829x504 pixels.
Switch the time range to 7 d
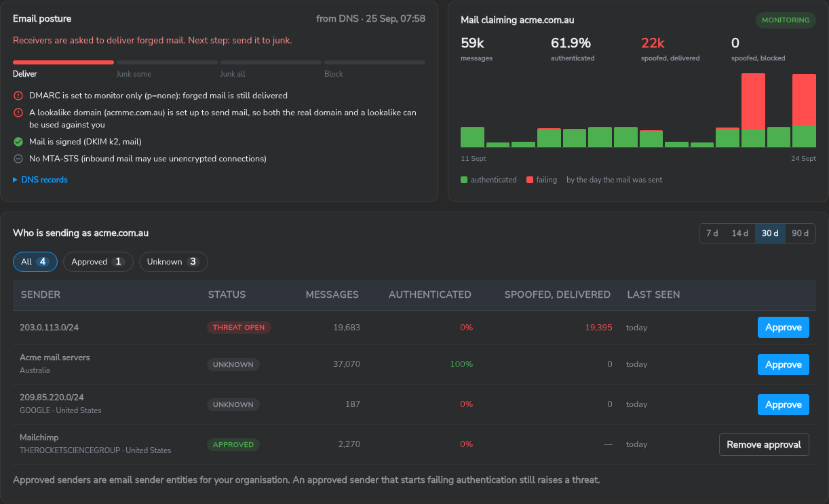click(712, 233)
